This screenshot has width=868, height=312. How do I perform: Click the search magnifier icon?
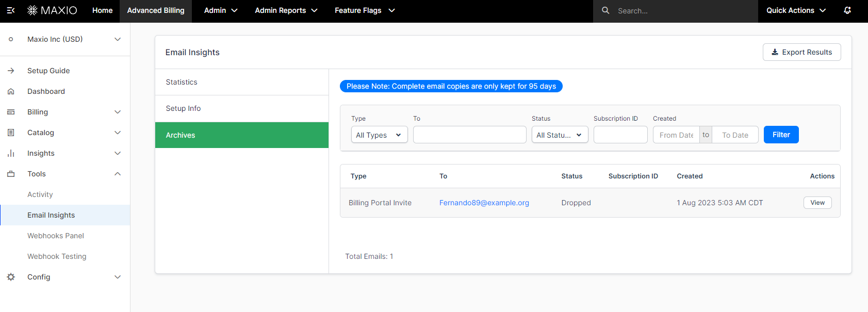point(605,10)
